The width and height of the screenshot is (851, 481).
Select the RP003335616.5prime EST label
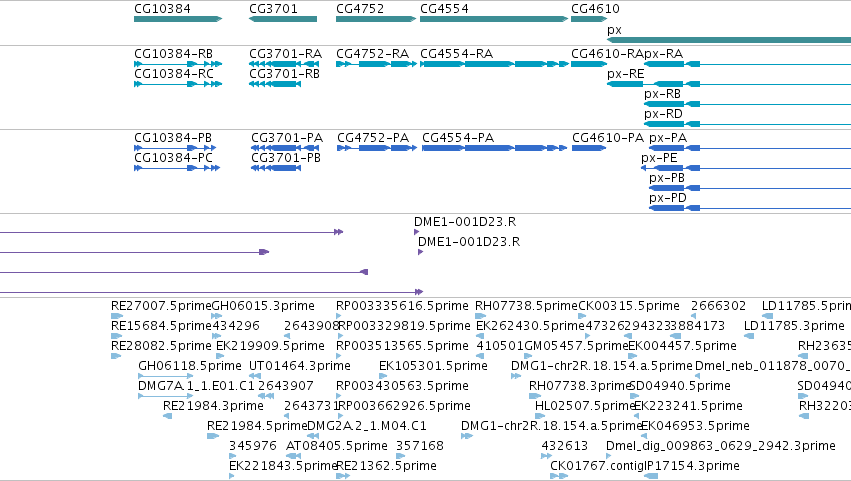click(402, 306)
